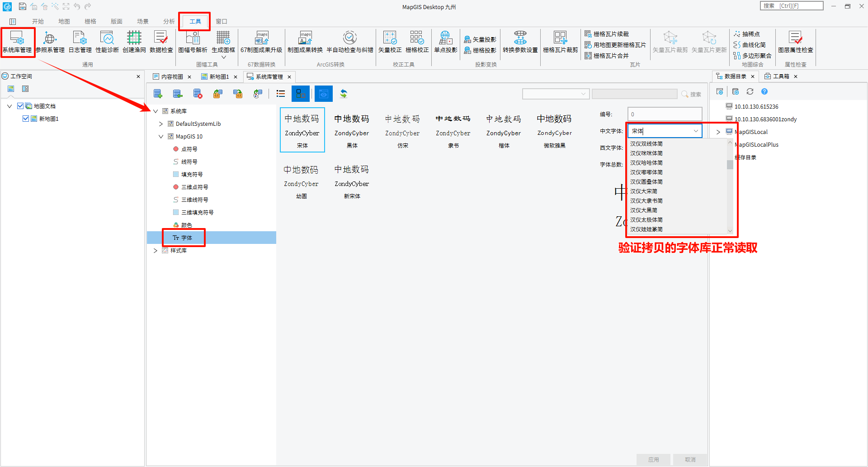
Task: Switch to the 分析 ribbon tab
Action: [169, 21]
